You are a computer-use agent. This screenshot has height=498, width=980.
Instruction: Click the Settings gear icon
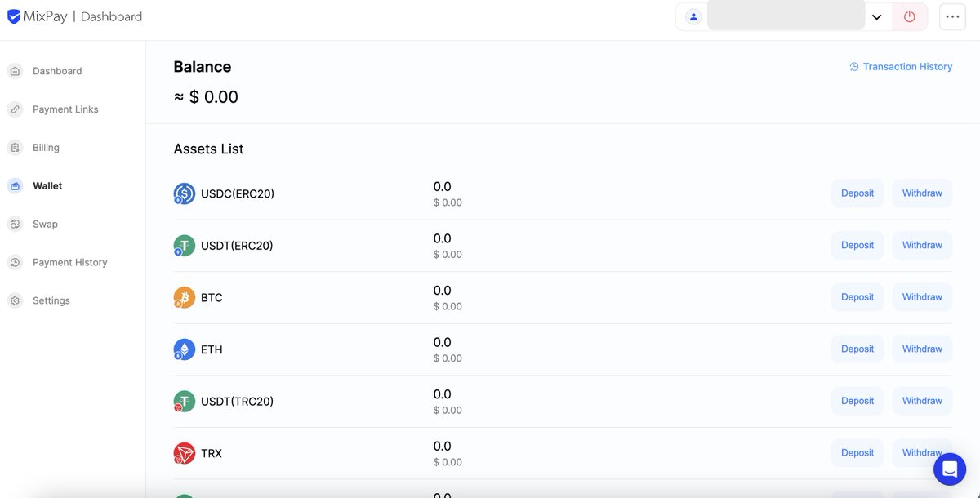pos(15,300)
